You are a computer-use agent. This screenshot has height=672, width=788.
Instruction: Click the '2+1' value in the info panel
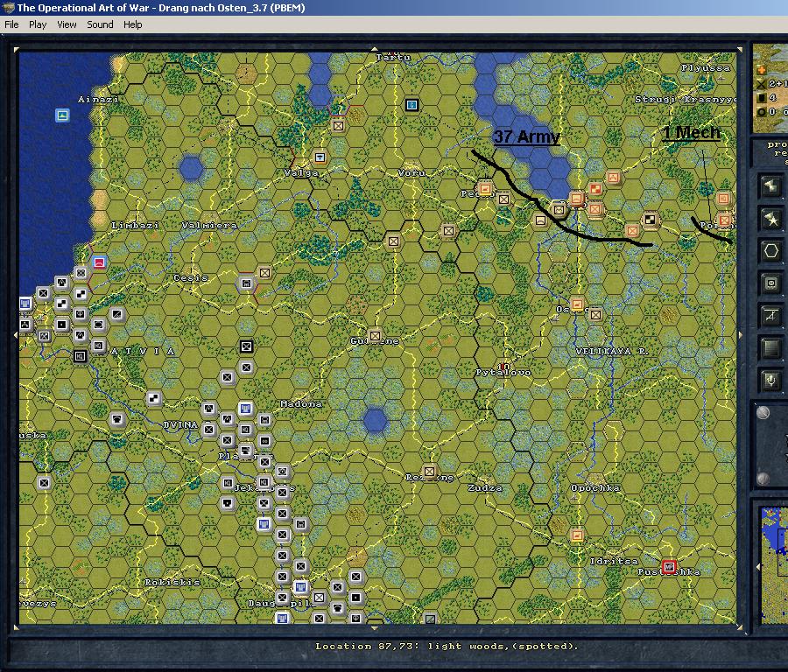point(778,84)
